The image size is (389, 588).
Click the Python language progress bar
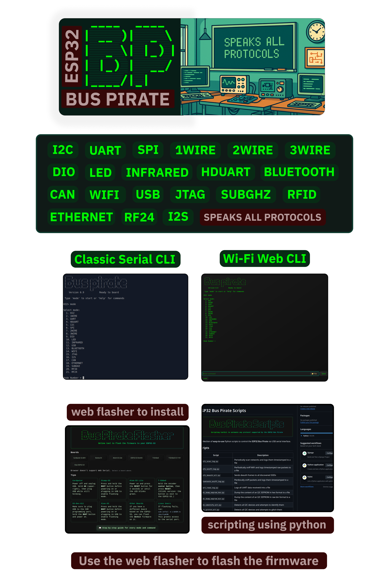click(x=316, y=433)
